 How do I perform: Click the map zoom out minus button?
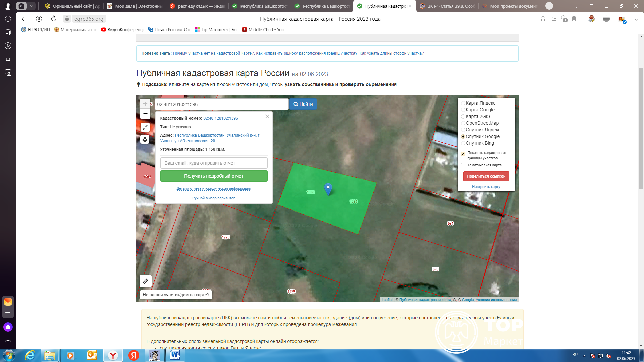pyautogui.click(x=145, y=114)
